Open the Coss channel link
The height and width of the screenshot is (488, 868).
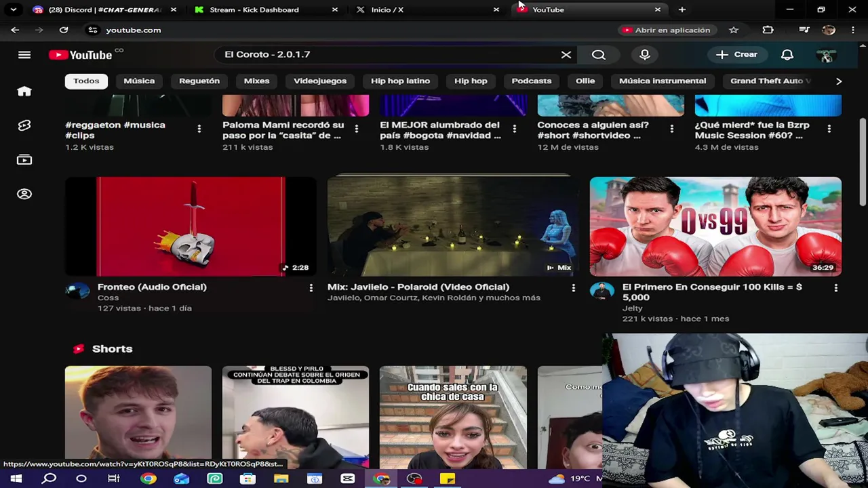click(x=108, y=298)
